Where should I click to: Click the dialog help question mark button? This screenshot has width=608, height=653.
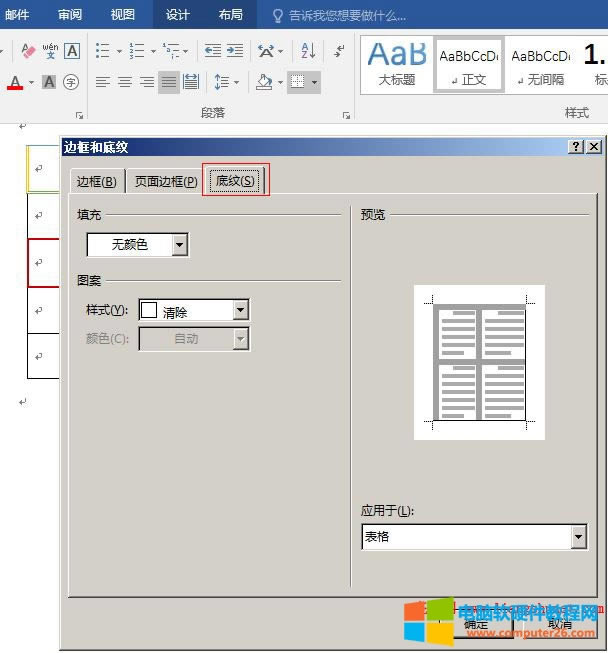[576, 147]
